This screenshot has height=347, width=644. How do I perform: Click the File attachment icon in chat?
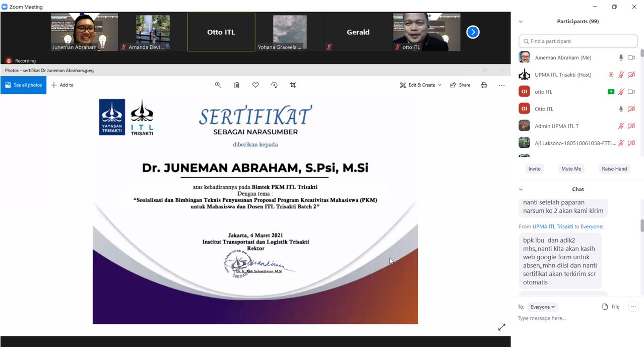(605, 307)
